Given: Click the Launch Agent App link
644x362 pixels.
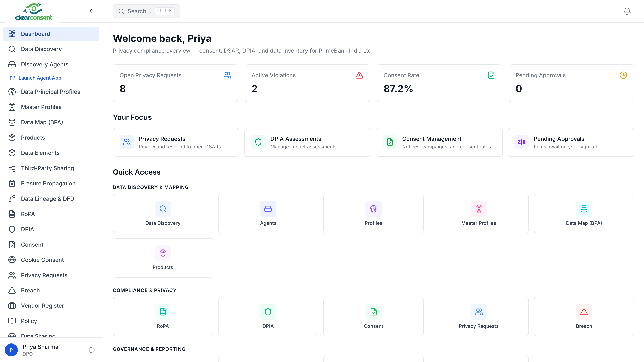Looking at the screenshot, I should tap(36, 78).
